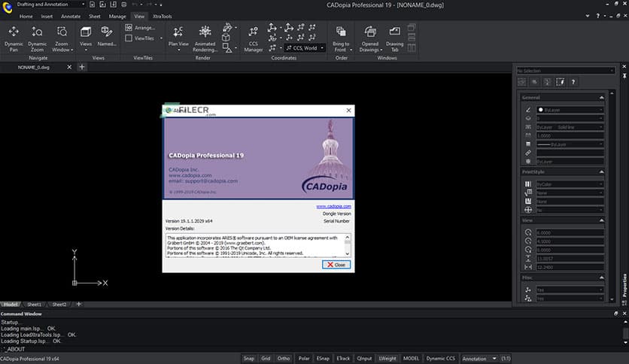Image resolution: width=629 pixels, height=364 pixels.
Task: Click the ribbon help question mark icon
Action: (x=597, y=16)
